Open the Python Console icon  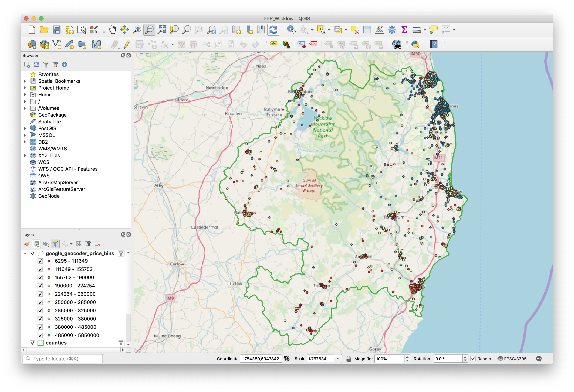[415, 44]
